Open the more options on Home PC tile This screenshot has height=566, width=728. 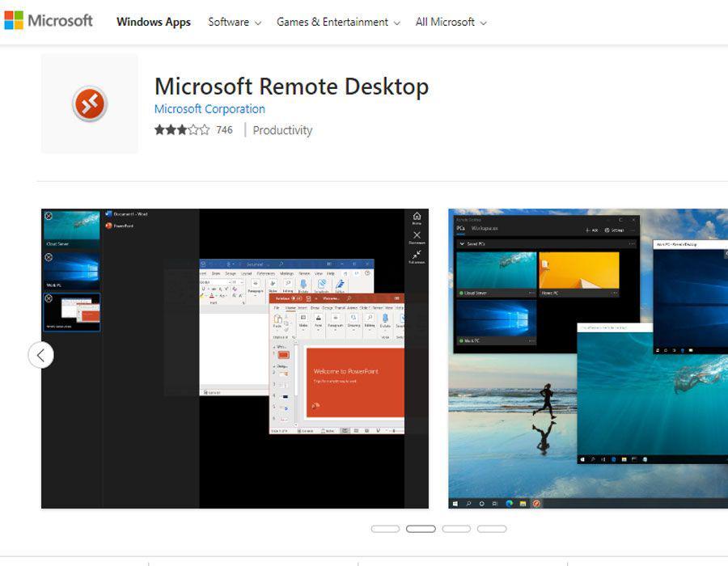tap(614, 294)
